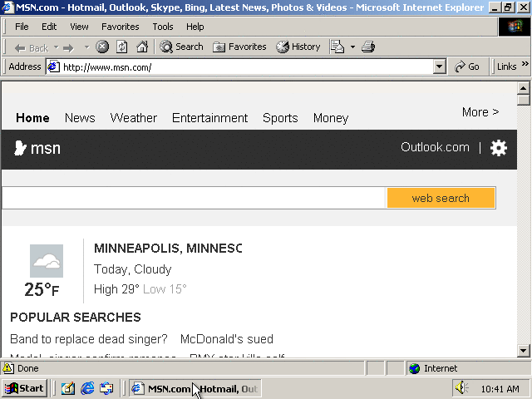532x399 pixels.
Task: Click the High 29° text
Action: click(116, 289)
